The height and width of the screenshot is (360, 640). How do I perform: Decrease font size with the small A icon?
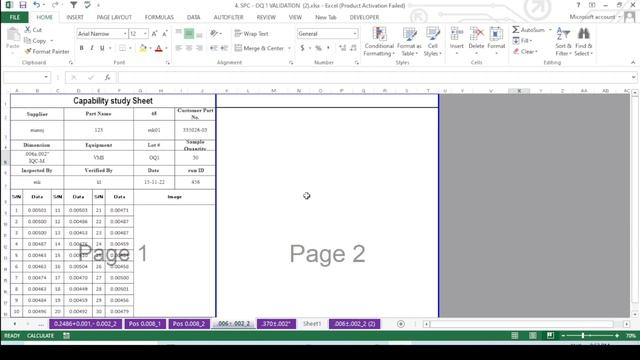pyautogui.click(x=164, y=33)
